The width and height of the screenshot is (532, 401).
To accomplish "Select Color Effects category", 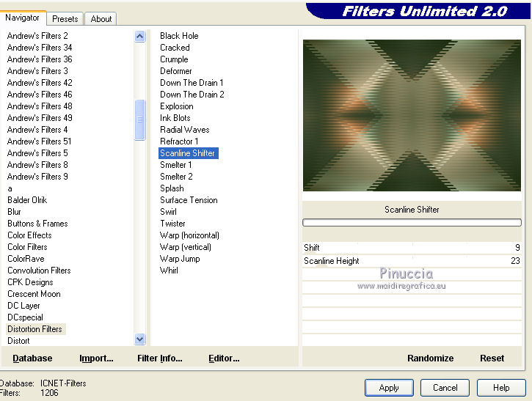I will pos(29,235).
